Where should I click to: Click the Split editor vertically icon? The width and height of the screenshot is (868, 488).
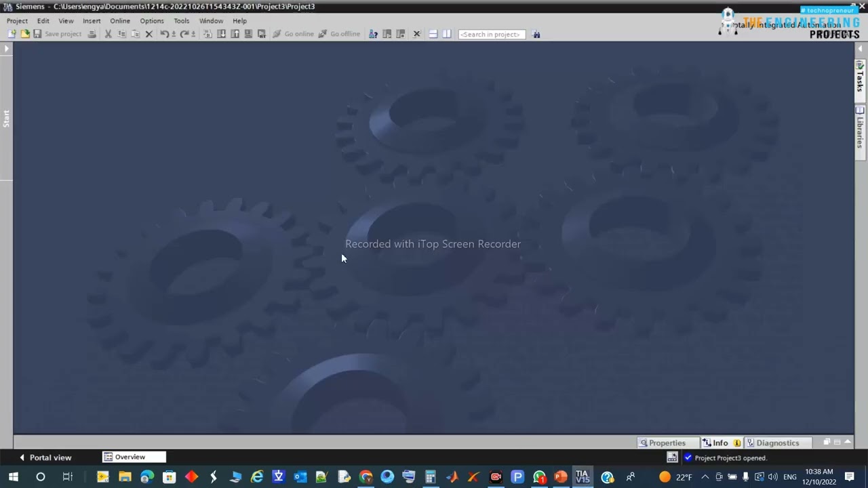point(446,34)
